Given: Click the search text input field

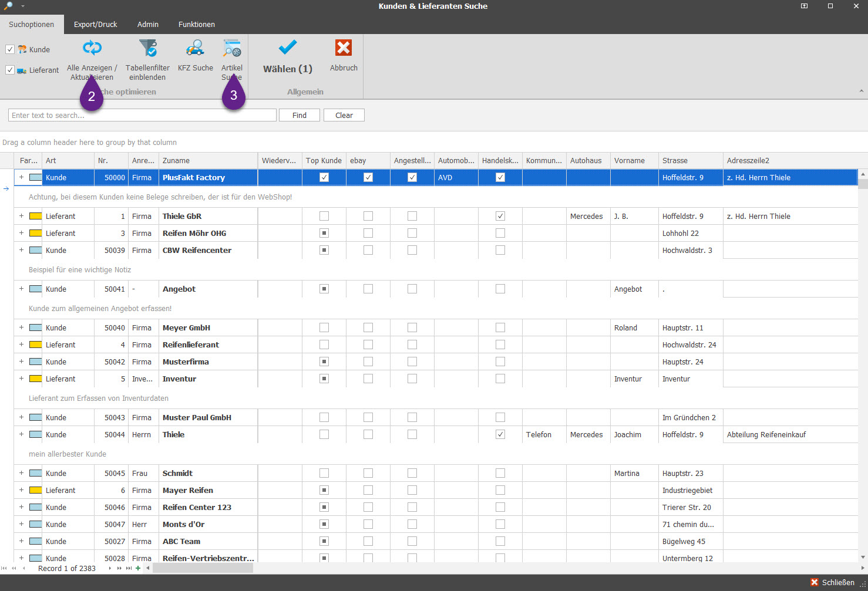Looking at the screenshot, I should (142, 115).
